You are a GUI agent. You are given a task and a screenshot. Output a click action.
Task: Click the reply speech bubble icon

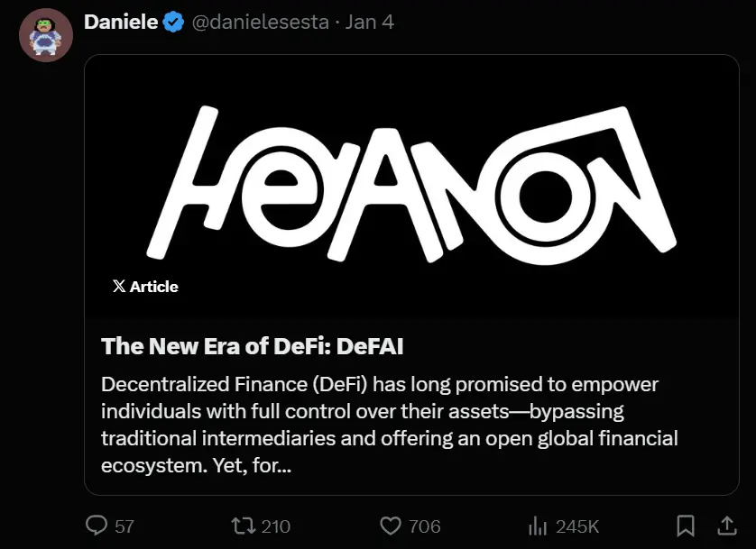97,526
